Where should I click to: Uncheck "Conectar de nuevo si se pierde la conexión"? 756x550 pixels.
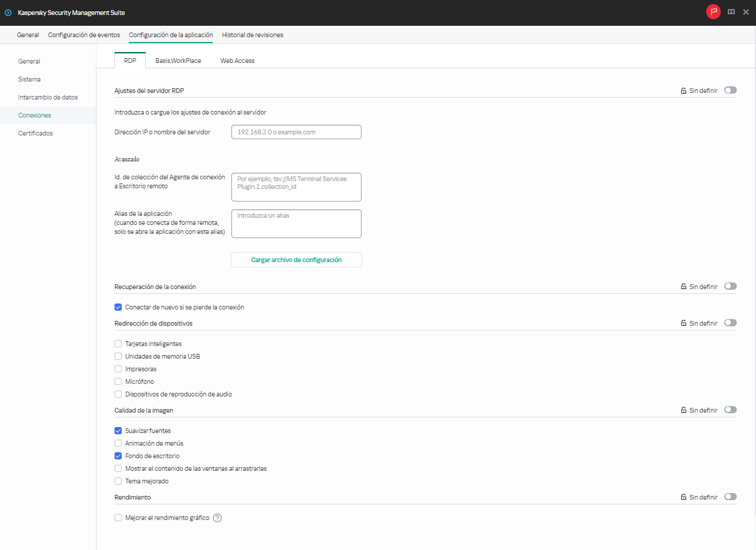pos(118,307)
